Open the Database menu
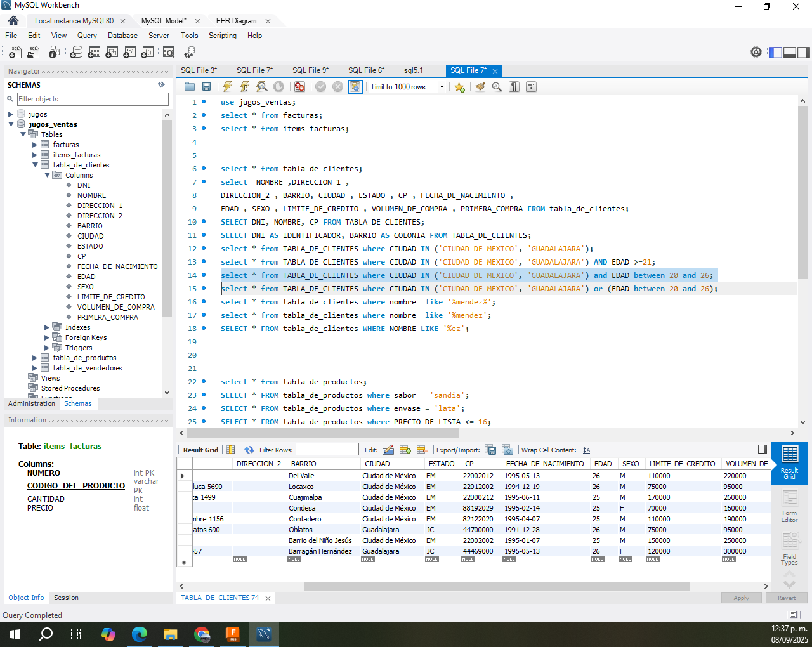 122,36
